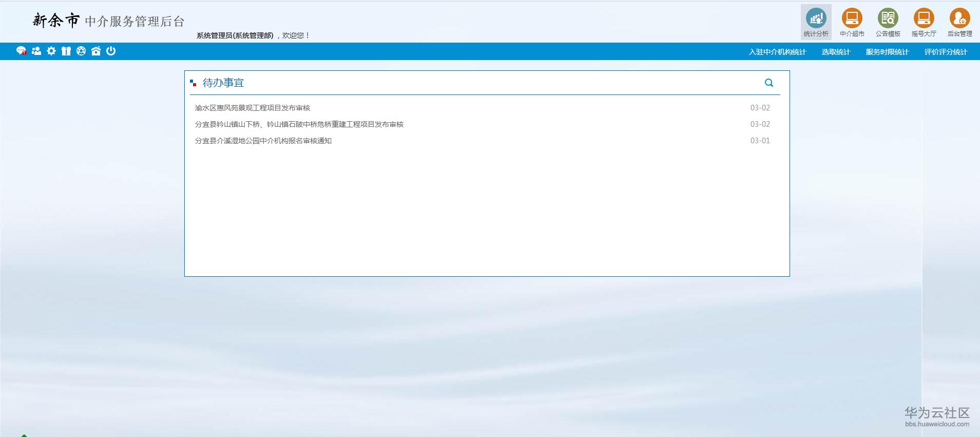Click the 03-02 date on 钤山镇山下桥 row
The width and height of the screenshot is (980, 437).
tap(760, 124)
